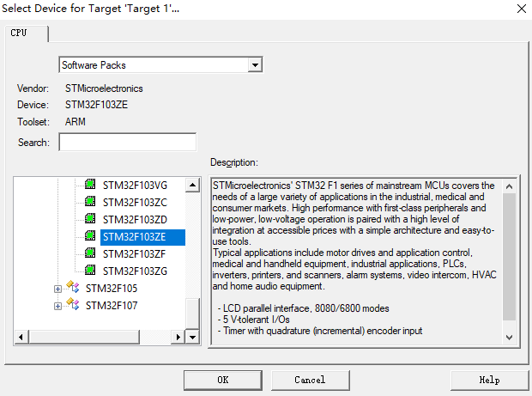Click the STM32F103VG chip icon
The image size is (532, 396).
point(90,184)
